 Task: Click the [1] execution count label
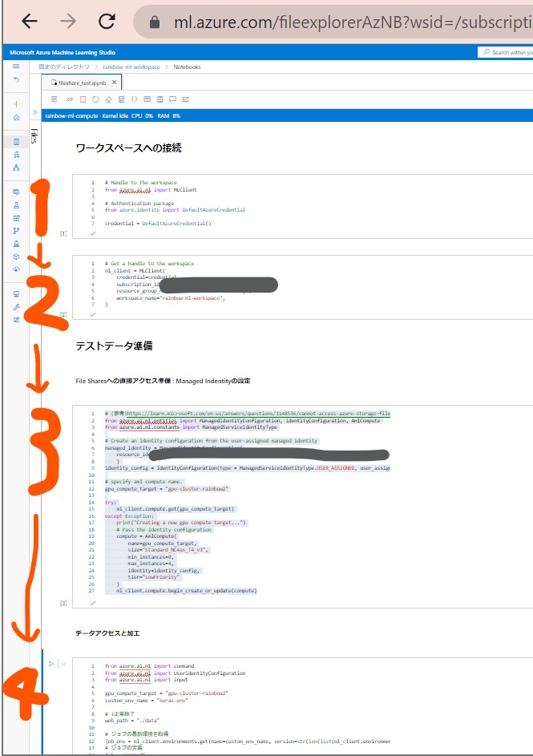(63, 234)
